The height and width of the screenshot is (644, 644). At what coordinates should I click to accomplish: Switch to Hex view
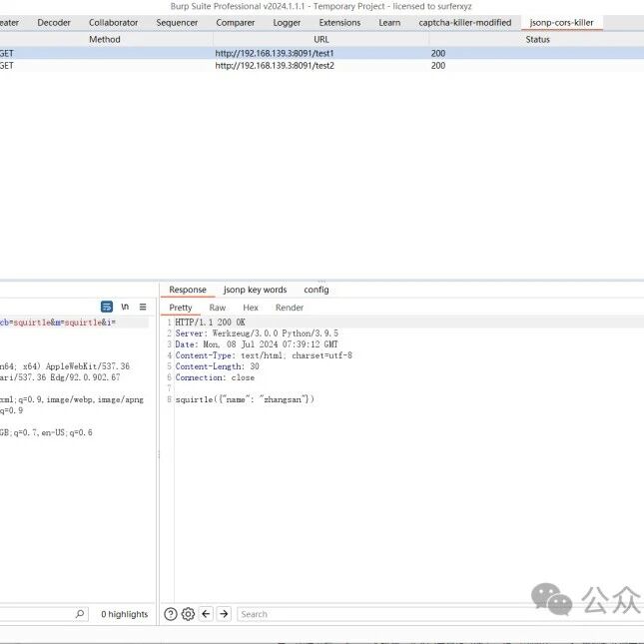pyautogui.click(x=251, y=308)
